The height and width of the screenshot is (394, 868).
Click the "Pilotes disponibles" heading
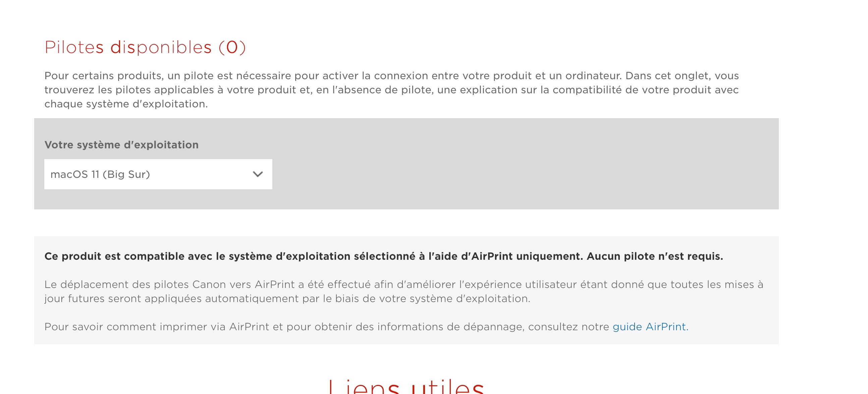tap(128, 47)
